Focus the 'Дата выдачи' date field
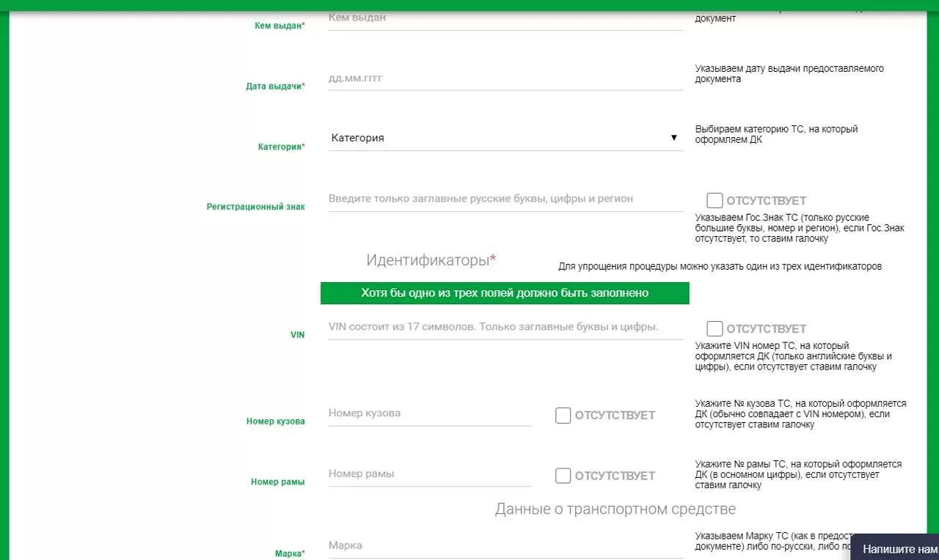 [505, 78]
